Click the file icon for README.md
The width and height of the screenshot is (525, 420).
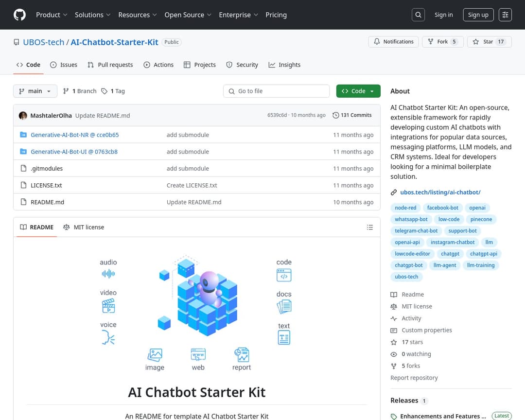(23, 202)
